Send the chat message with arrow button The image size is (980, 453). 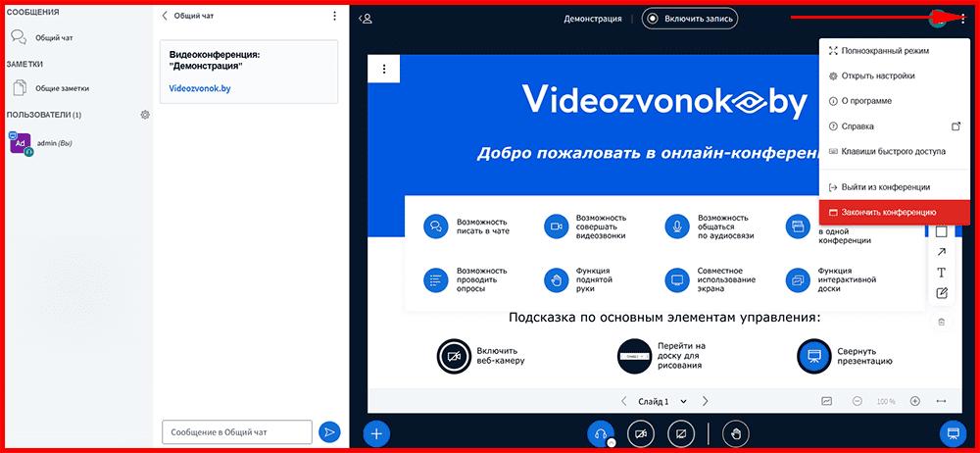[328, 432]
